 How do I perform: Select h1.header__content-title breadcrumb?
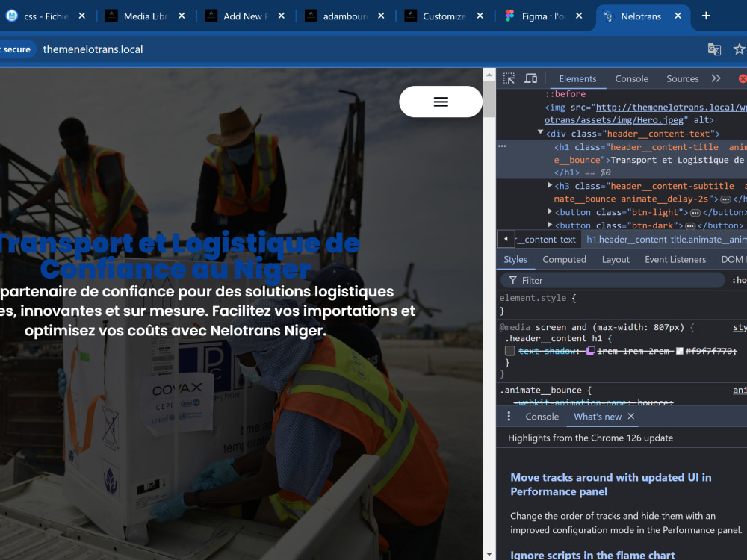666,239
